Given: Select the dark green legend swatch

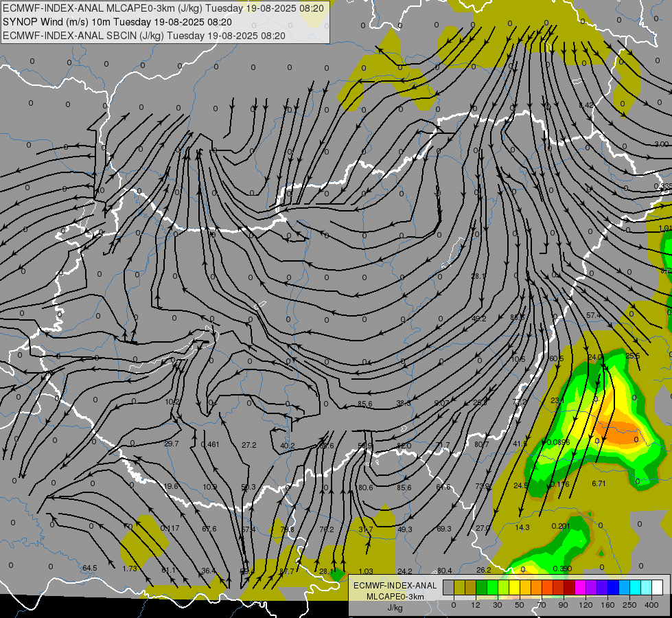Looking at the screenshot, I should (482, 588).
